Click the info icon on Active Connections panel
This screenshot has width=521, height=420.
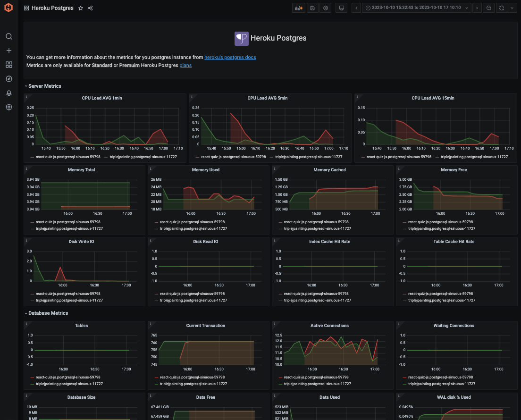click(275, 324)
